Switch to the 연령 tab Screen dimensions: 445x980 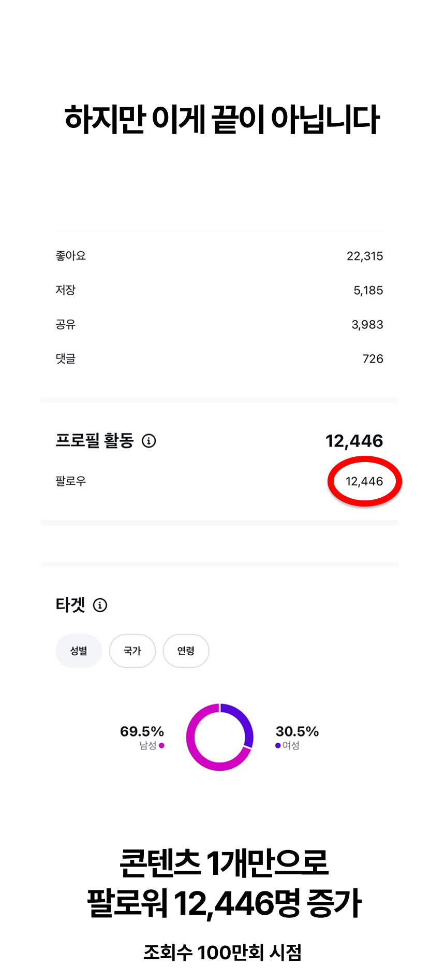(186, 651)
